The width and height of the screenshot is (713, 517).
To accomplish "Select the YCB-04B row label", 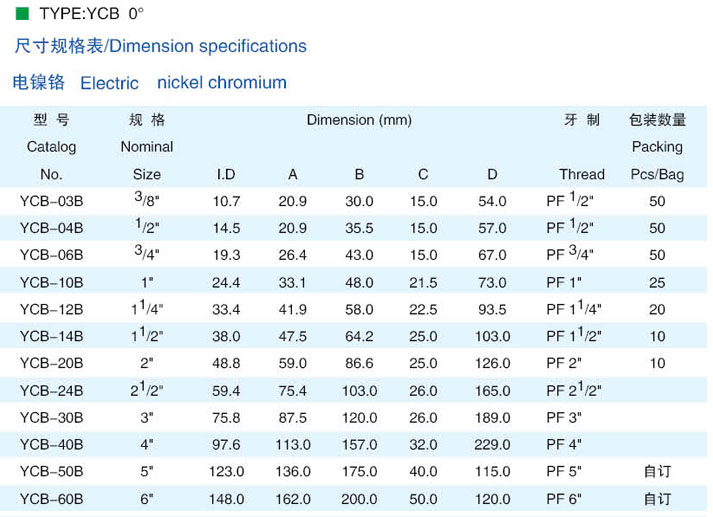I will 51,228.
